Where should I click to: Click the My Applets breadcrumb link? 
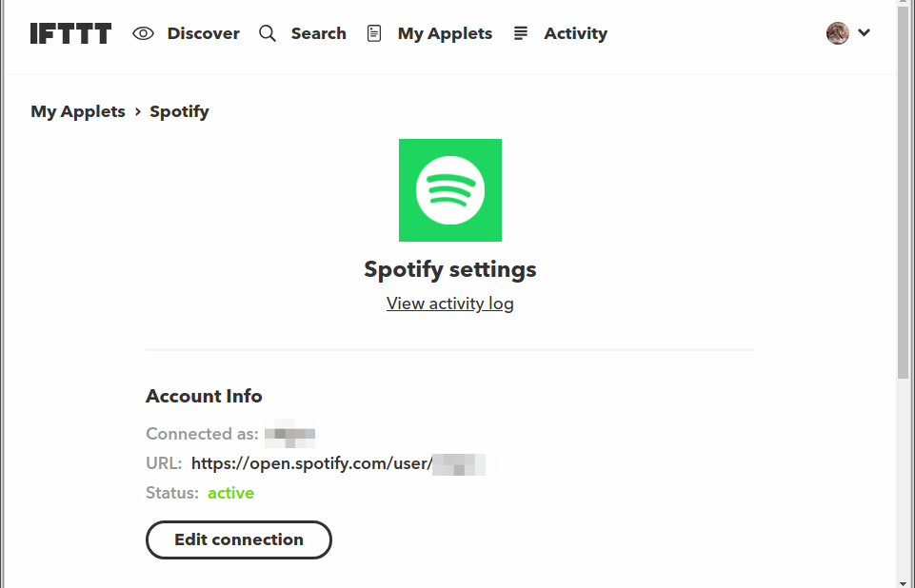pos(78,111)
